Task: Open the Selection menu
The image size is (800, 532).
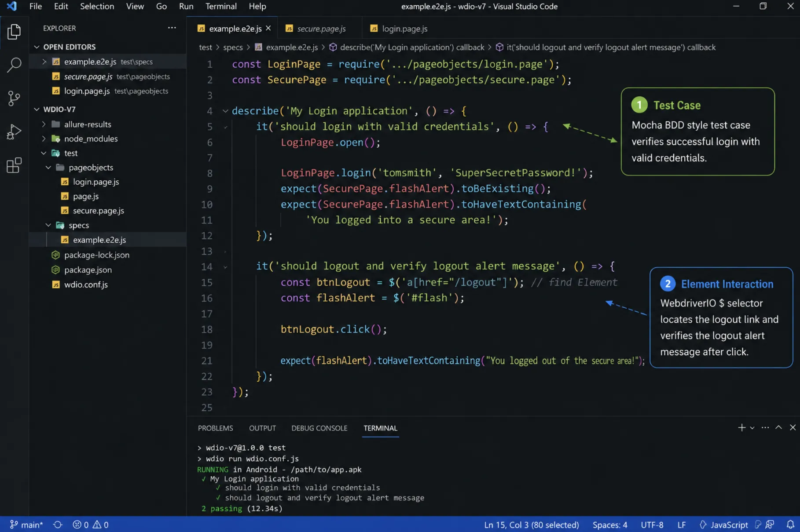Action: click(97, 6)
